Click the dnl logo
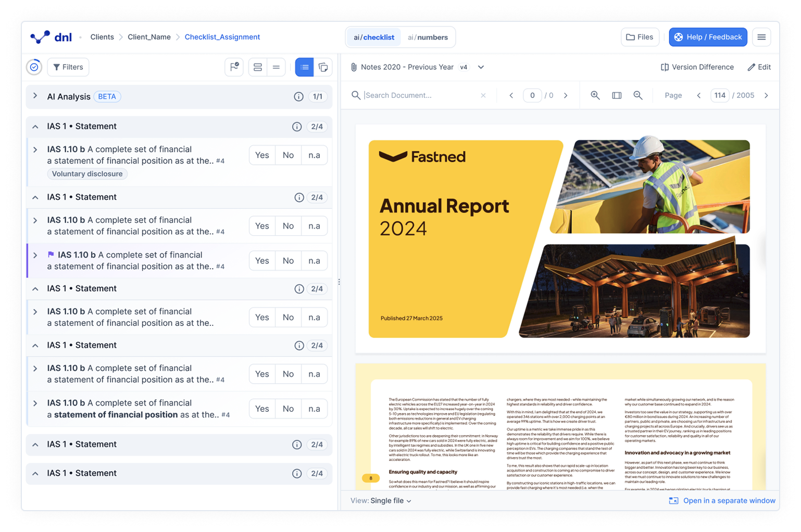This screenshot has width=801, height=532. pos(51,37)
